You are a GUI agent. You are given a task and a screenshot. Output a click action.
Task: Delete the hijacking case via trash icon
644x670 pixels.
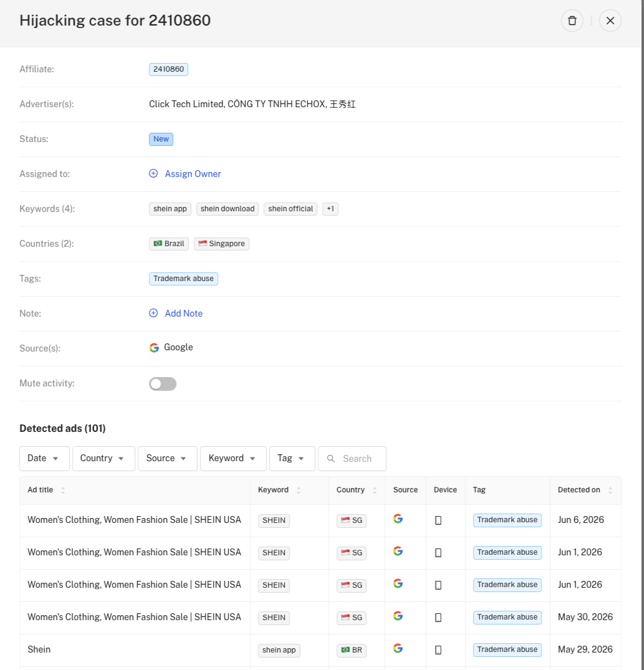(572, 21)
